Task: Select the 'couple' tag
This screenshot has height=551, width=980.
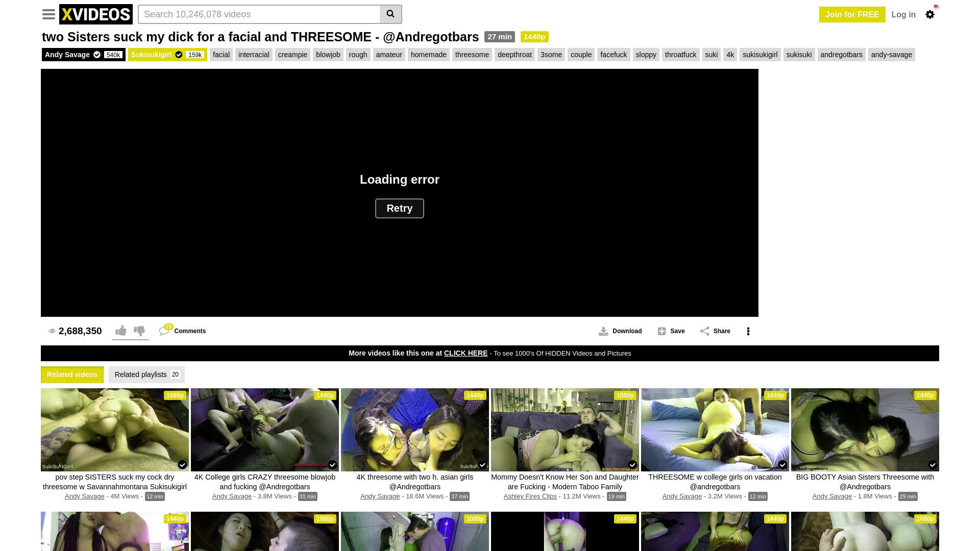Action: click(581, 55)
